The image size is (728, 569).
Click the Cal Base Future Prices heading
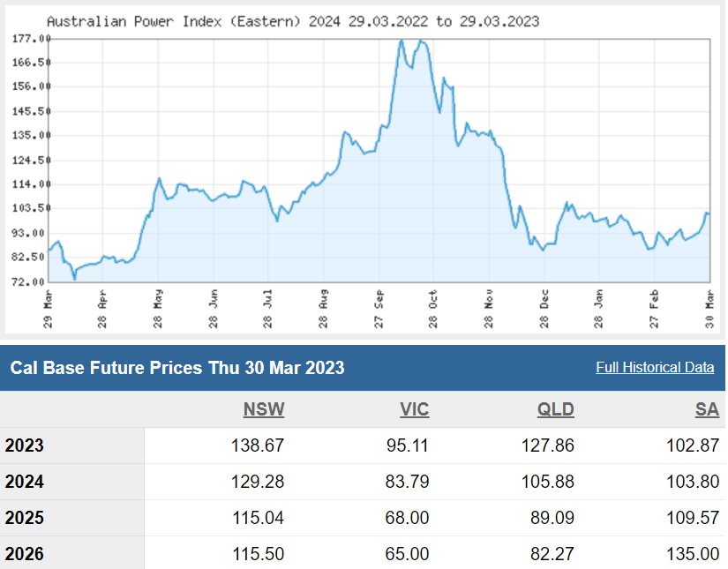pos(177,367)
